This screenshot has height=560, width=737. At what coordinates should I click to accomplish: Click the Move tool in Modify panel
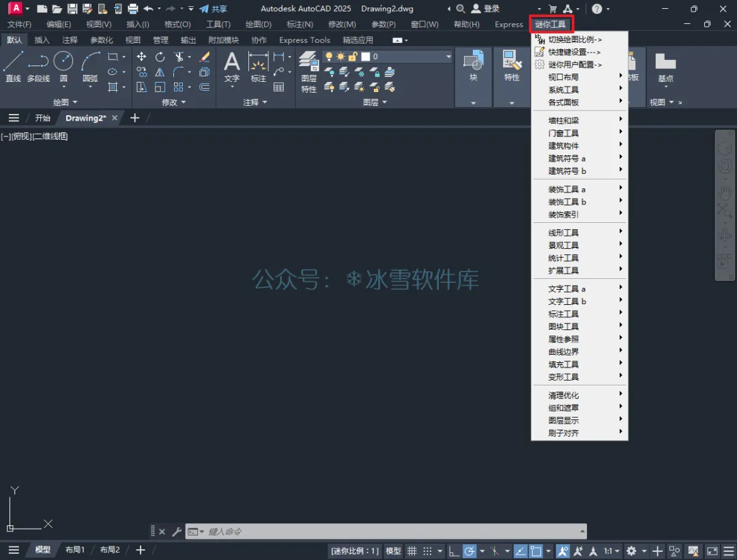tap(141, 57)
